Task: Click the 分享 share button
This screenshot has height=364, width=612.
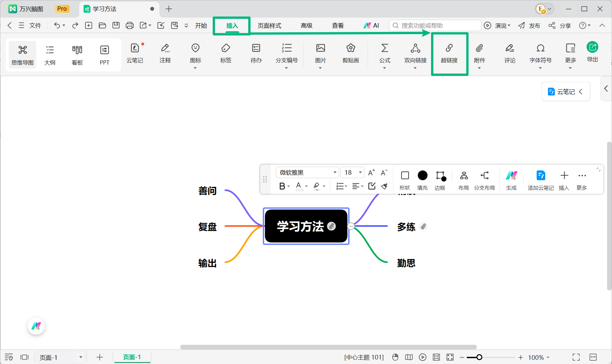Action: coord(560,25)
